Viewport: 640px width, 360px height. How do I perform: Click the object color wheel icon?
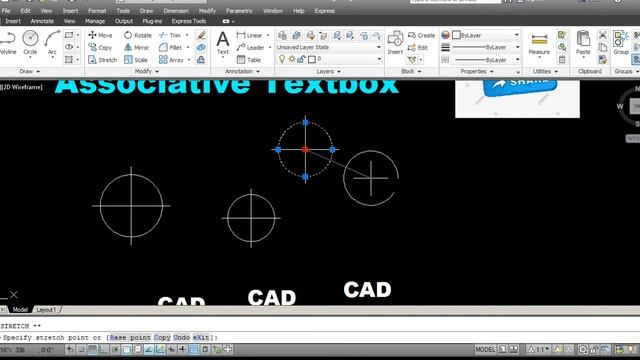pyautogui.click(x=445, y=35)
